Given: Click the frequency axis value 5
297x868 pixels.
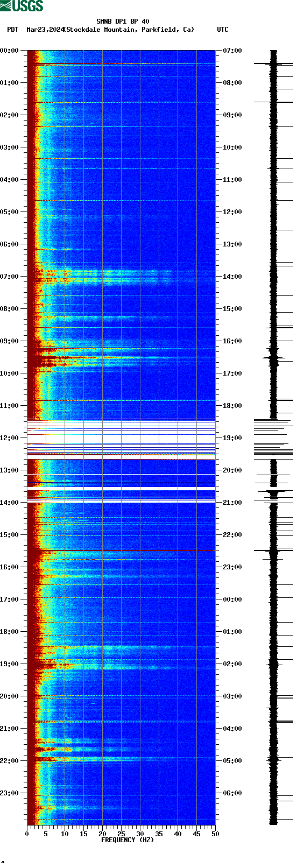Looking at the screenshot, I should point(46,834).
